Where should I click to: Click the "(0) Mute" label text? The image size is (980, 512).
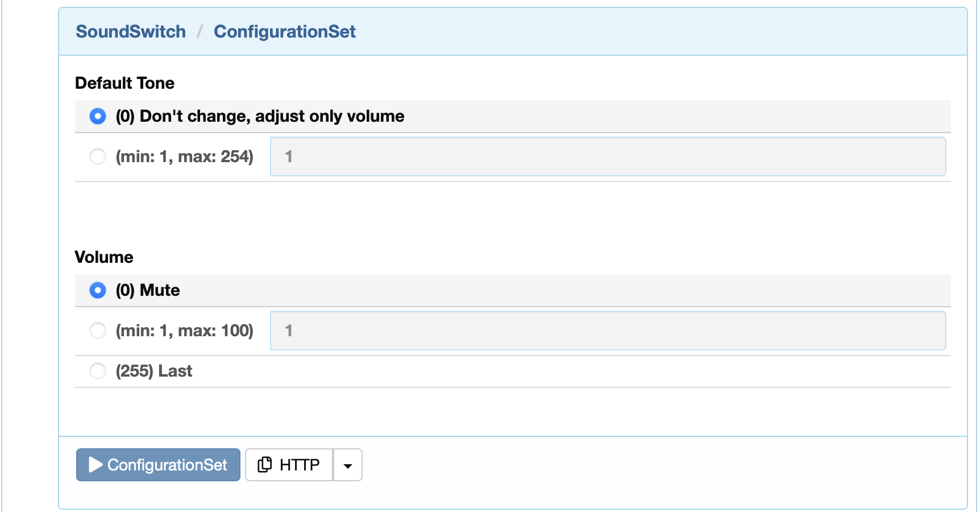(x=148, y=290)
